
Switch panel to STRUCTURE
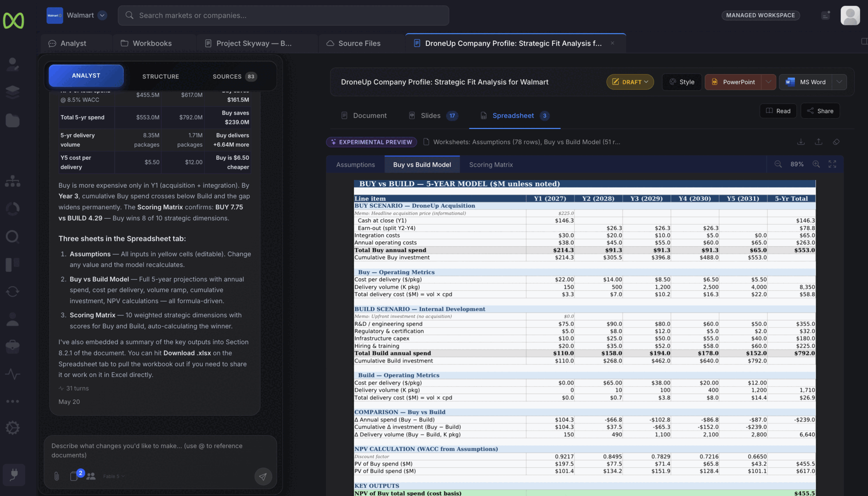coord(161,76)
